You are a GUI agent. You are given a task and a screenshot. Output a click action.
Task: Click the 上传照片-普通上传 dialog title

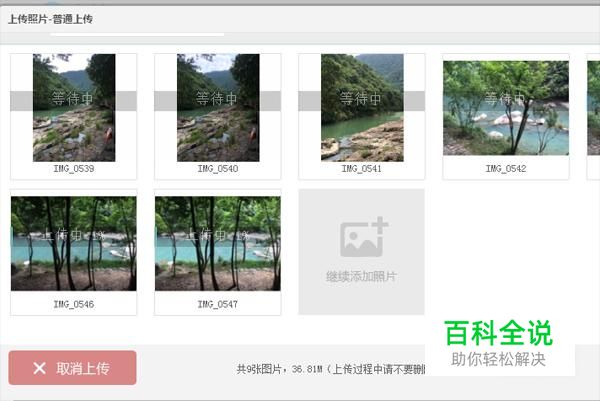coord(50,19)
